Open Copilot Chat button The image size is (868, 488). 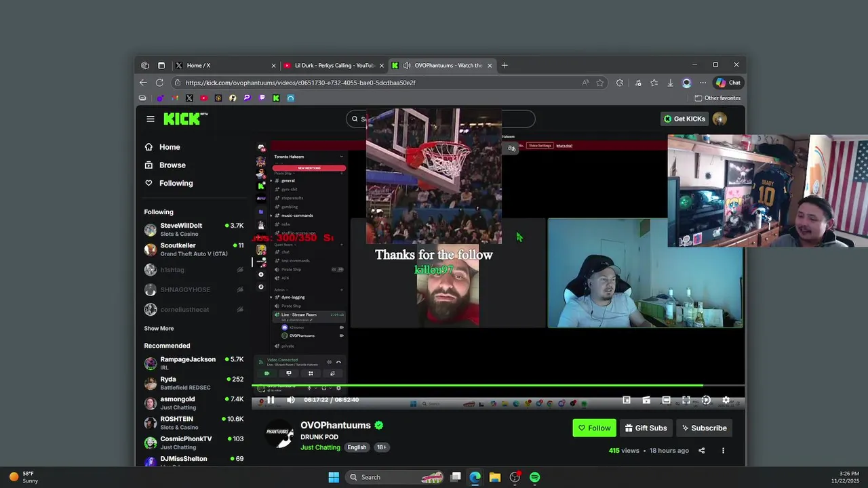(x=728, y=83)
